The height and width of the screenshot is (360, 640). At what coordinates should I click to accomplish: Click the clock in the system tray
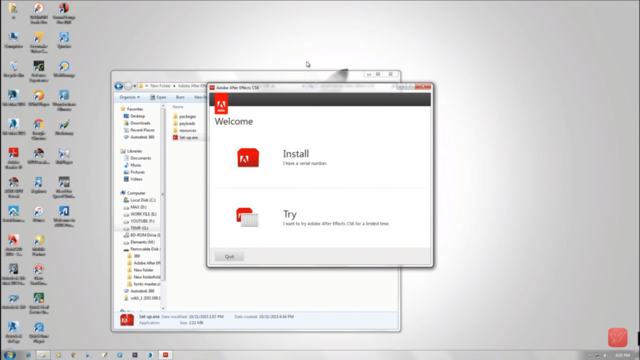pyautogui.click(x=622, y=355)
